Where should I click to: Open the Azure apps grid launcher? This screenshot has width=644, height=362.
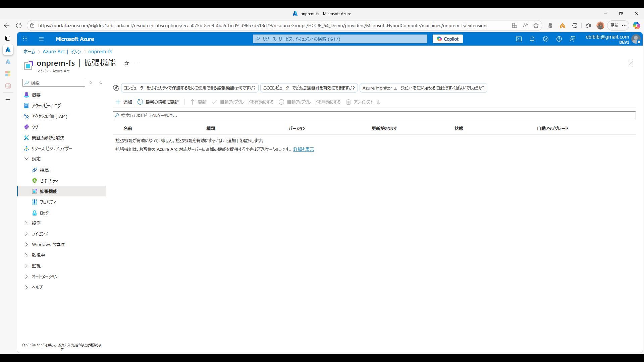pos(25,39)
